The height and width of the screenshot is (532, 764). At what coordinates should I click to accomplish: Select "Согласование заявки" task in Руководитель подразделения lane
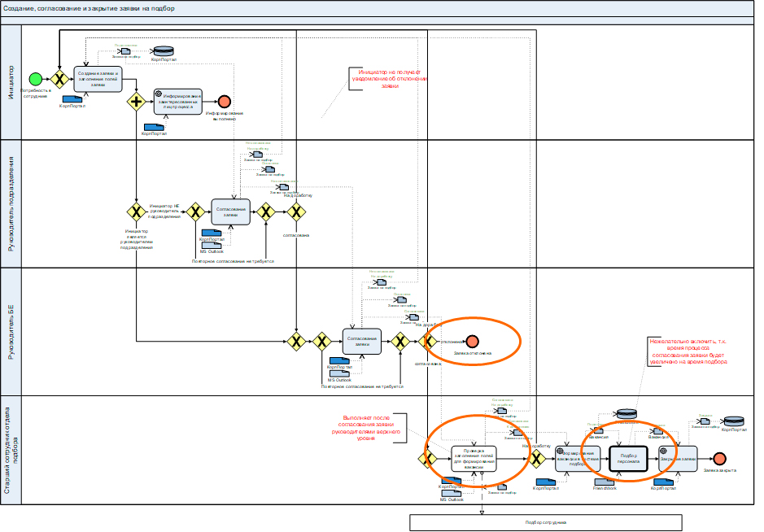[x=234, y=212]
